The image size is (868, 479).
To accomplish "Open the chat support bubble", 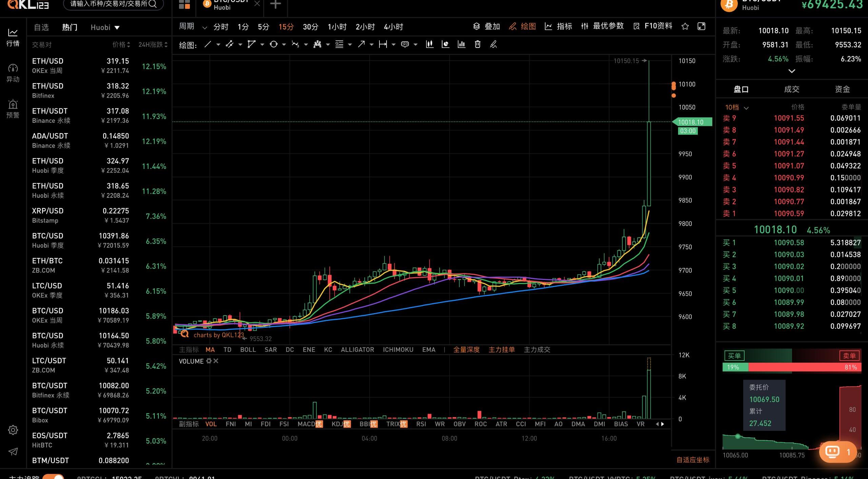I will click(838, 452).
